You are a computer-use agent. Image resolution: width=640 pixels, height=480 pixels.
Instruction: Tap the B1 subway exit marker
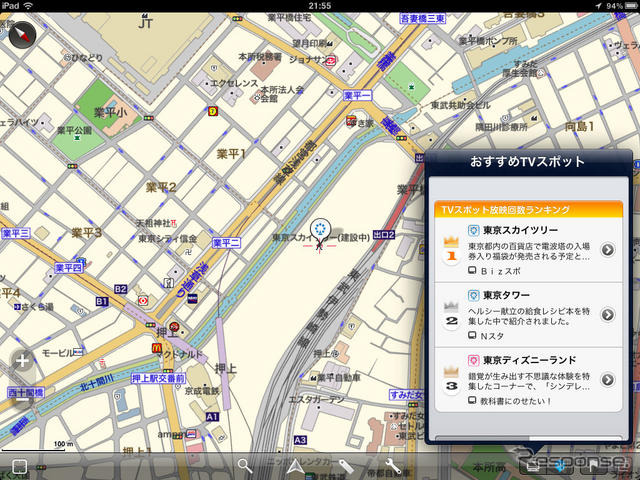[x=102, y=302]
